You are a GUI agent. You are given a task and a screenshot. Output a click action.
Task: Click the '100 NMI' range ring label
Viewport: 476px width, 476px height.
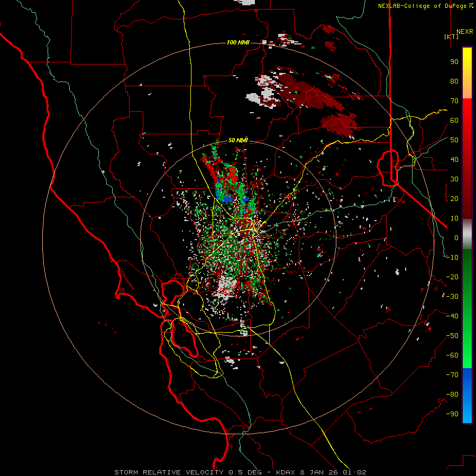click(x=238, y=42)
